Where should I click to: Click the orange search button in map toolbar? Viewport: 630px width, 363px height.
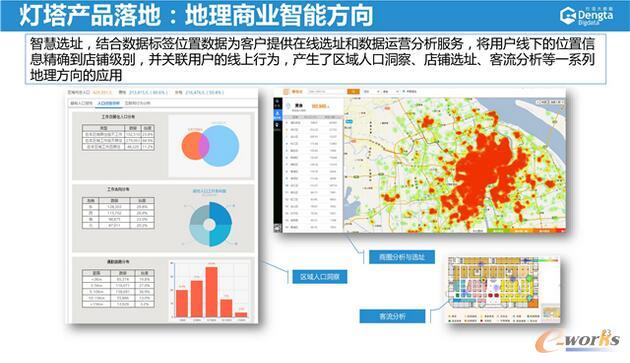click(x=353, y=92)
